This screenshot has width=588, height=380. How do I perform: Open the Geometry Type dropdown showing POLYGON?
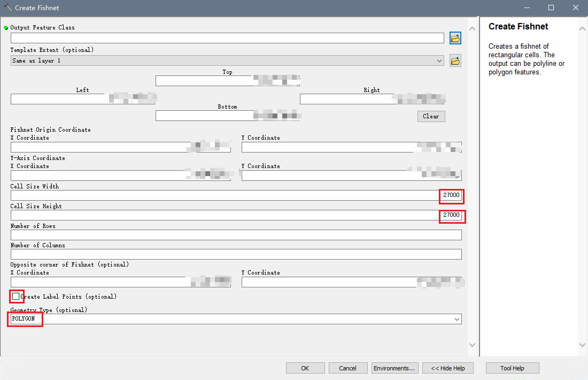[457, 318]
